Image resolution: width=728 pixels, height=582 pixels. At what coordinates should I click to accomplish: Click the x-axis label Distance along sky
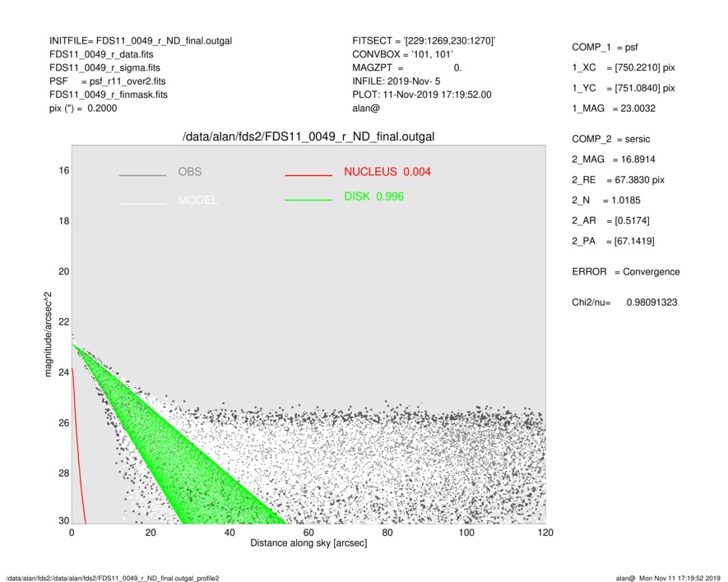pos(308,543)
